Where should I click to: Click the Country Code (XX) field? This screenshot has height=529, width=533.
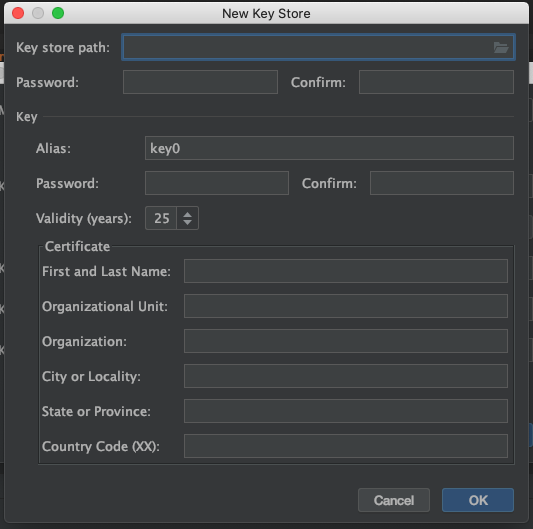point(346,446)
